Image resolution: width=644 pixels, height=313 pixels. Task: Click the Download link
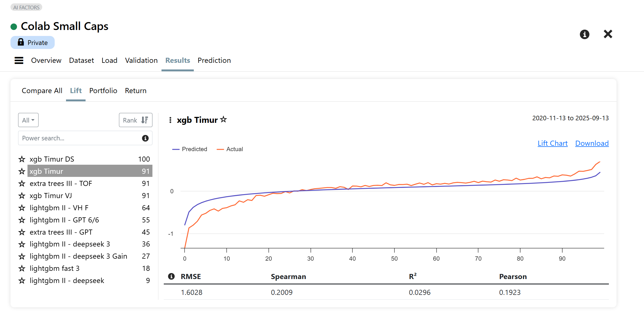[592, 143]
